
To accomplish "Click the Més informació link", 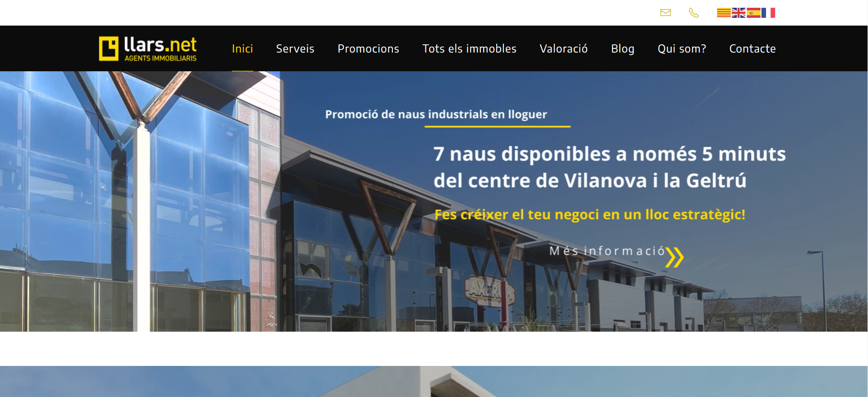I will click(607, 251).
